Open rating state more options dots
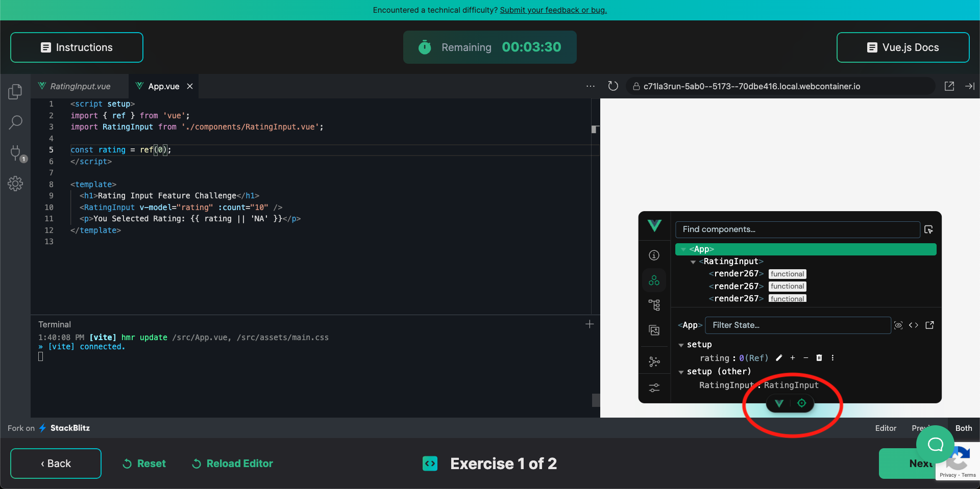 click(832, 358)
